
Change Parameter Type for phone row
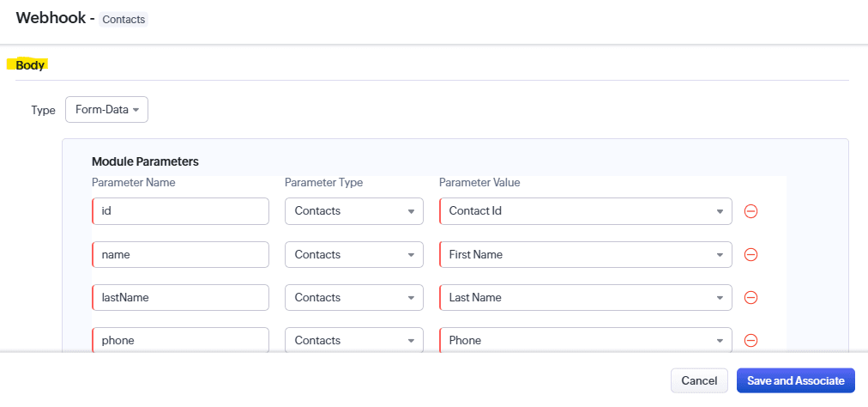pyautogui.click(x=353, y=340)
